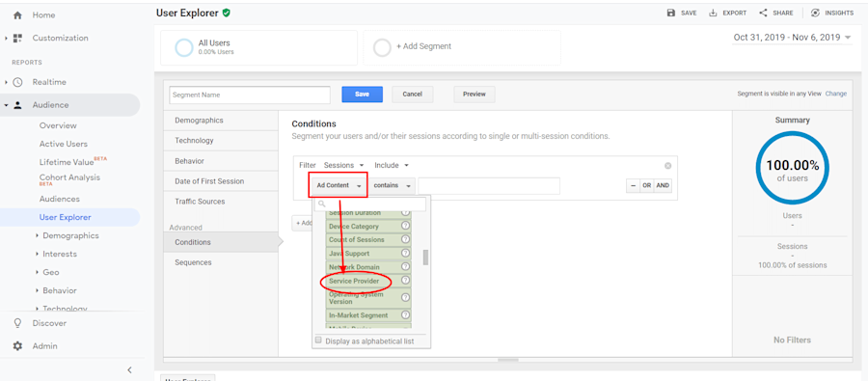Select the Behavior segment tab
Image resolution: width=868 pixels, height=381 pixels.
click(x=221, y=161)
